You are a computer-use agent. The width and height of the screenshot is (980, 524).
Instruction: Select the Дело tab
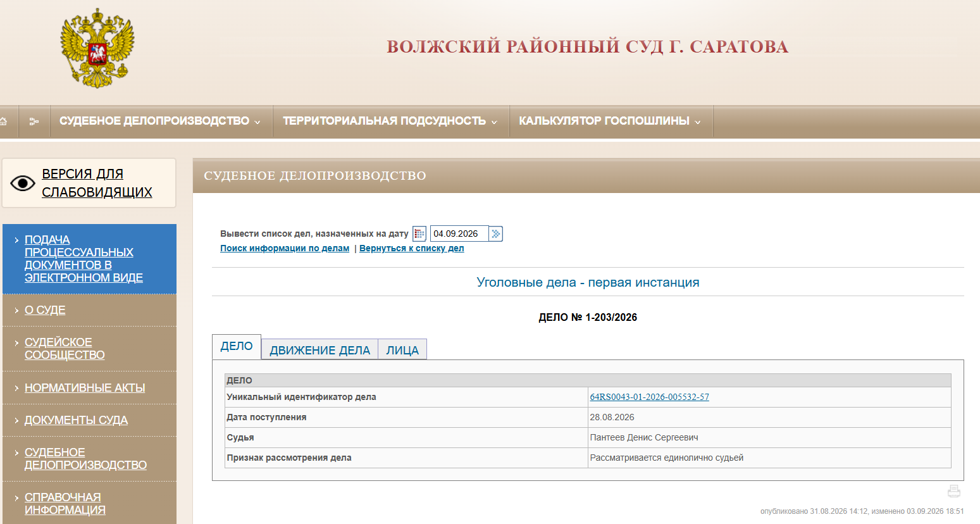[x=237, y=347]
